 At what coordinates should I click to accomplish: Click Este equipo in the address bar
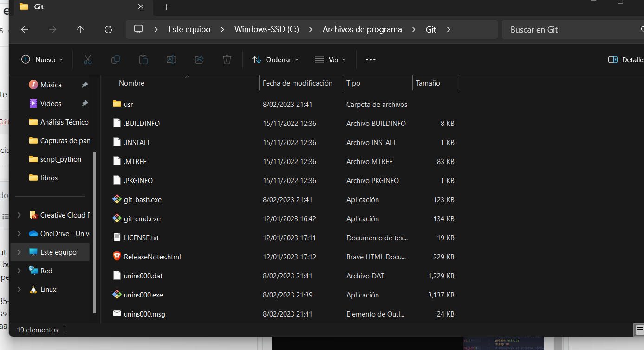tap(189, 29)
